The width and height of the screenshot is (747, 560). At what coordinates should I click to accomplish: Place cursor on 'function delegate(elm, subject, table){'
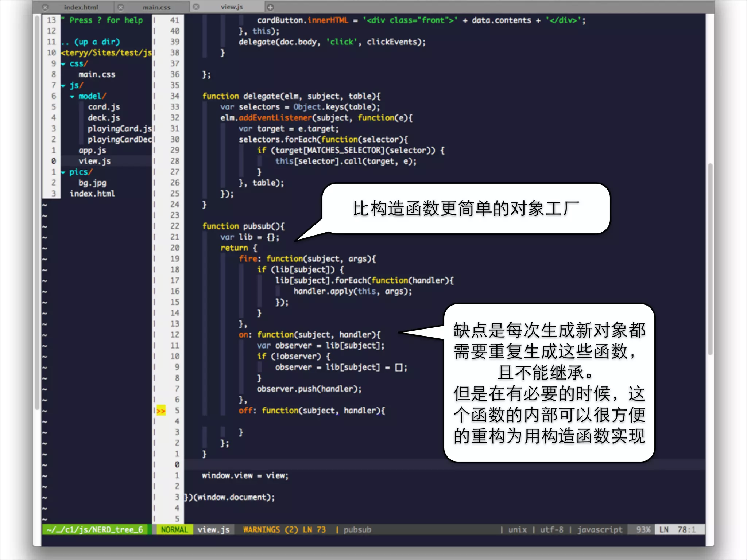pyautogui.click(x=291, y=96)
